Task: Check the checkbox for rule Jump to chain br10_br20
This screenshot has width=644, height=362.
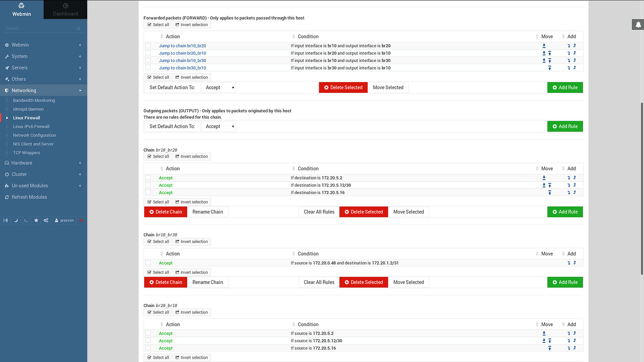Action: pos(148,45)
